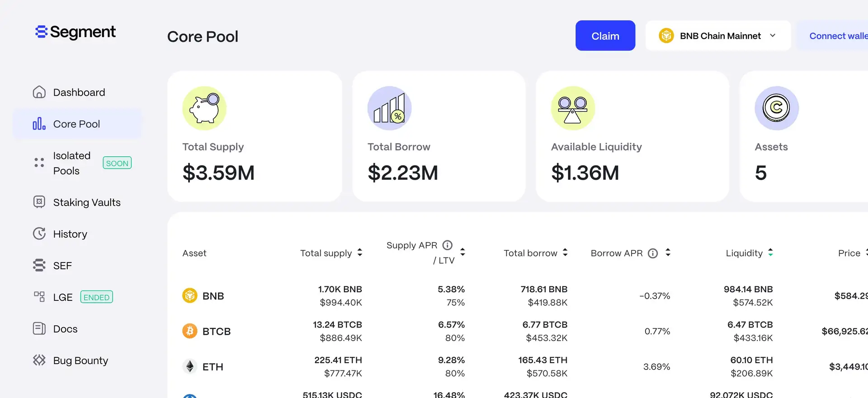Click the Segment logo
This screenshot has width=868, height=398.
75,32
